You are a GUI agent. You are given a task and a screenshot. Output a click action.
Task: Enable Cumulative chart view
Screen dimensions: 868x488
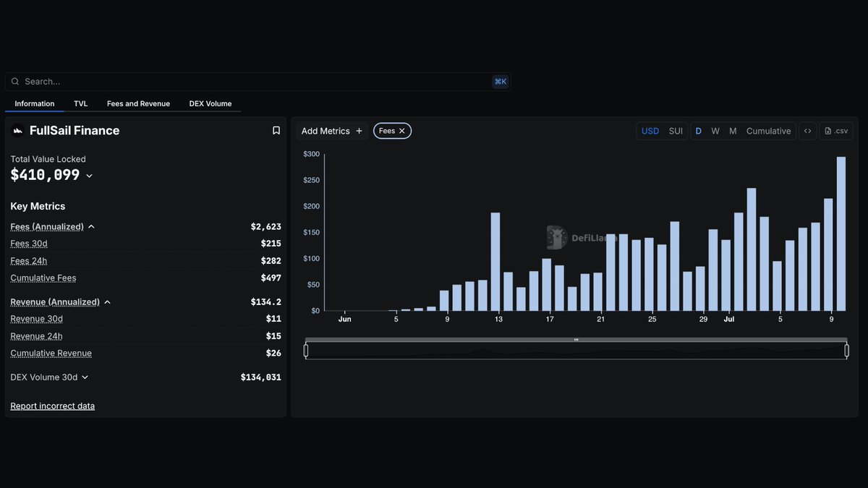(768, 131)
